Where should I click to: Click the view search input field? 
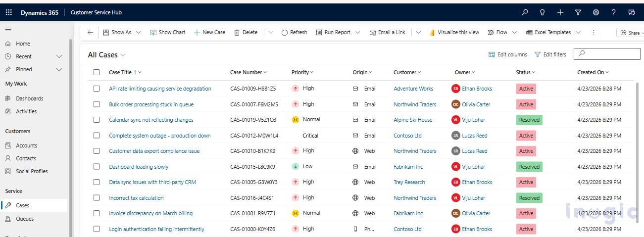click(x=607, y=54)
